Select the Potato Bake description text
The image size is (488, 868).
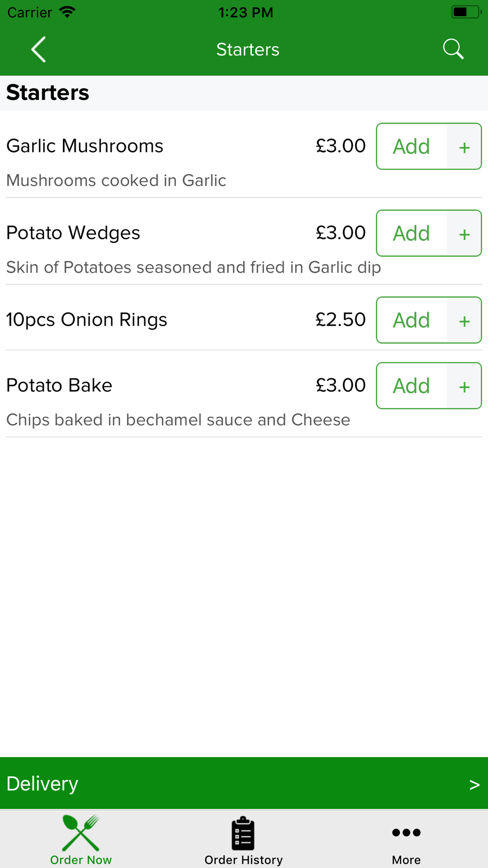coord(178,420)
